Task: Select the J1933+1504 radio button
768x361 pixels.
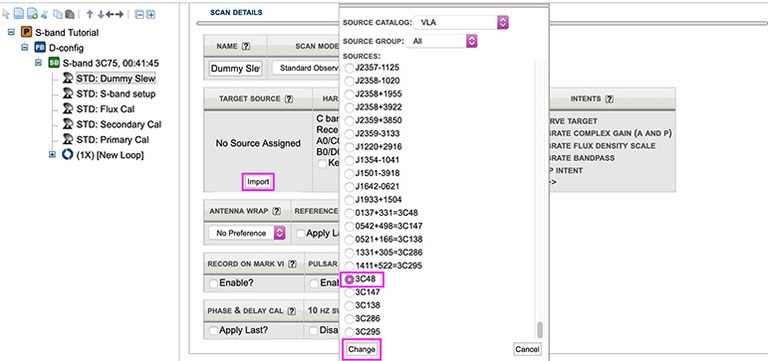Action: [350, 200]
